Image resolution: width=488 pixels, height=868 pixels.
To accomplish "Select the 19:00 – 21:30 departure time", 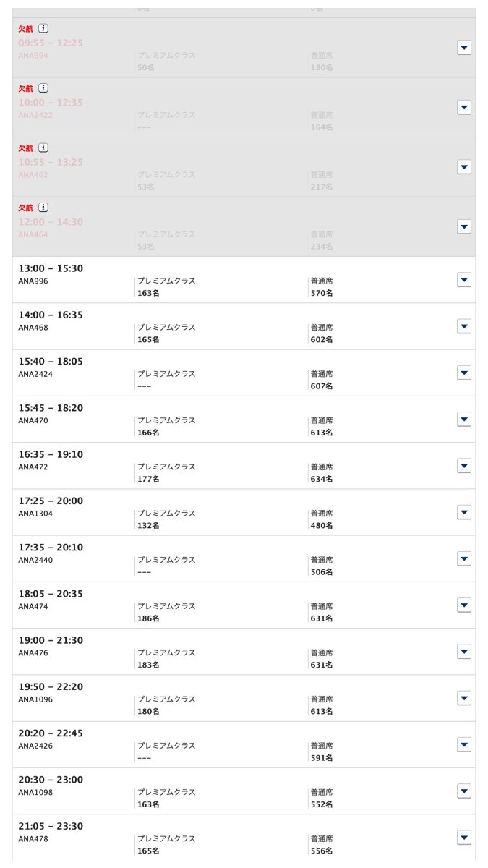I will [51, 640].
